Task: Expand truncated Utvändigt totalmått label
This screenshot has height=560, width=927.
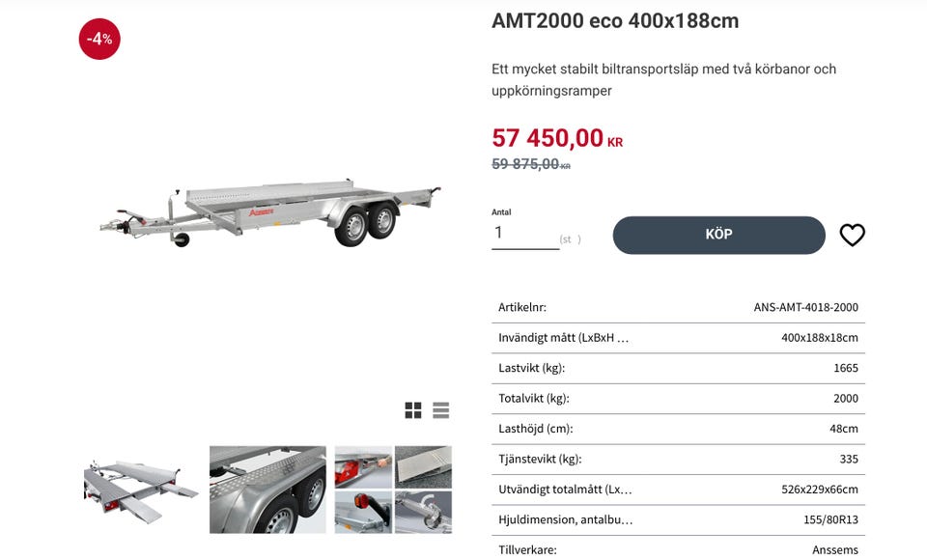Action: tap(565, 490)
